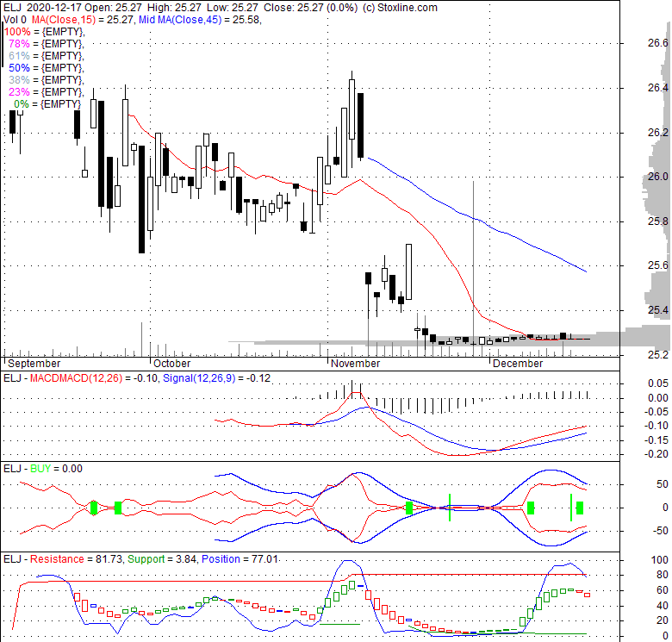The image size is (672, 642).
Task: Click the ELJ - BUY = 0.00 label
Action: [x=43, y=469]
